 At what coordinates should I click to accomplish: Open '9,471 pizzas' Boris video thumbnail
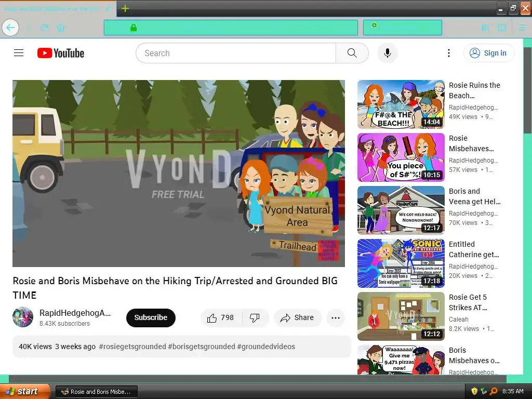401,360
